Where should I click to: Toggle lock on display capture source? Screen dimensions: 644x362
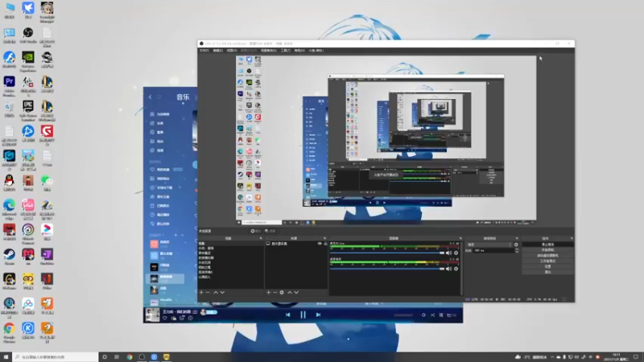[325, 244]
